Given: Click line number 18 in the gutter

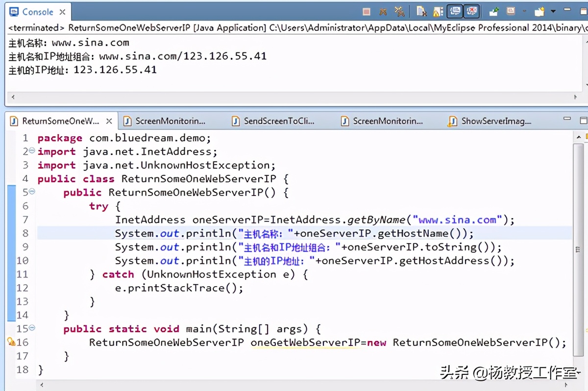Looking at the screenshot, I should [23, 369].
